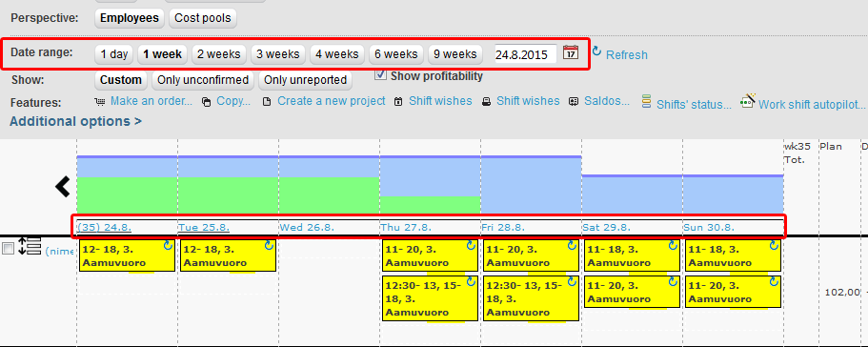Click the Refresh arrow icon
868x347 pixels.
click(596, 51)
